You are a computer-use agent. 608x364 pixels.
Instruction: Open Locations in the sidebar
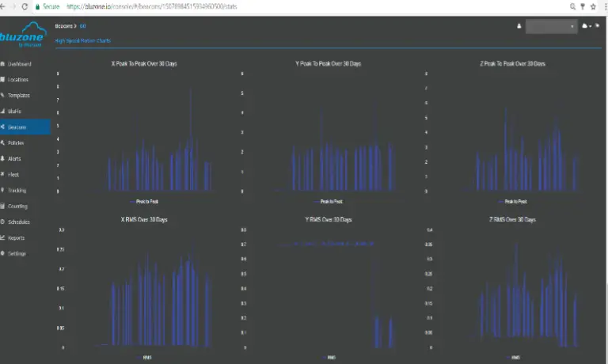(18, 80)
